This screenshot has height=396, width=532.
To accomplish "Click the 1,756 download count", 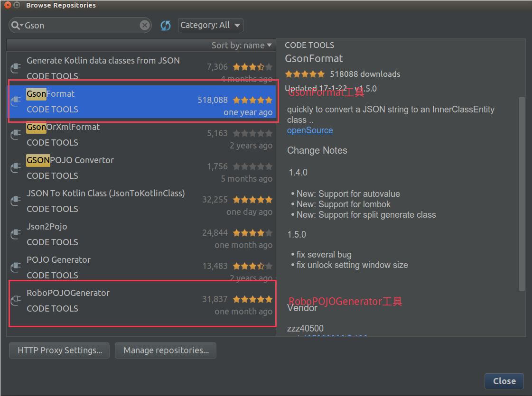I will (217, 166).
